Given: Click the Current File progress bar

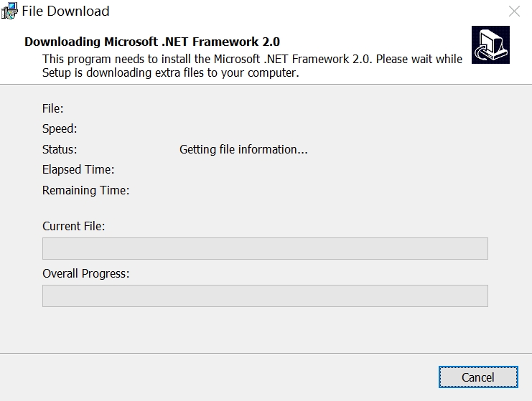Looking at the screenshot, I should [x=265, y=248].
